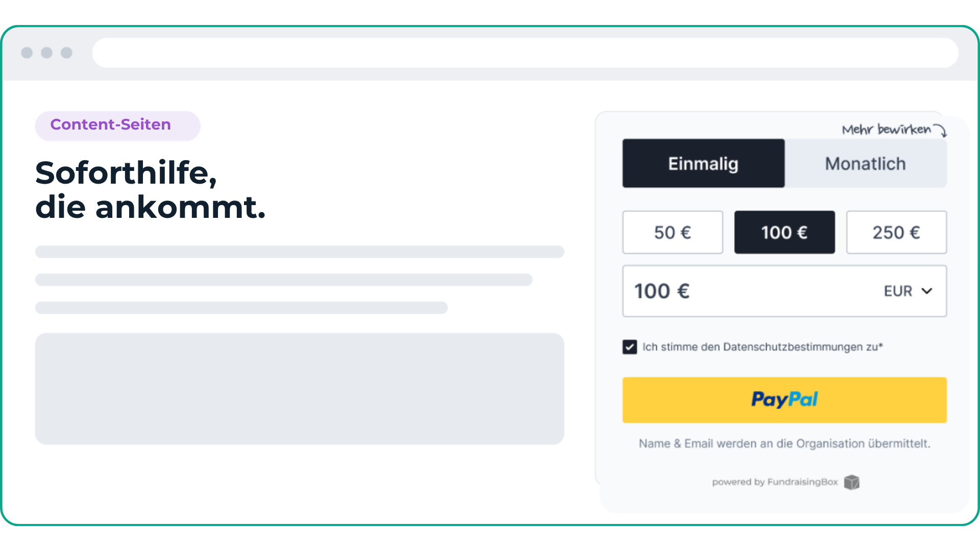Click the middle gray window dot
The width and height of the screenshot is (980, 551).
[47, 53]
